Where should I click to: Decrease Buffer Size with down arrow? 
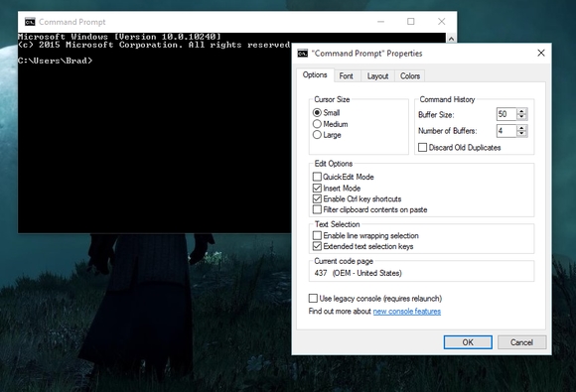[521, 117]
